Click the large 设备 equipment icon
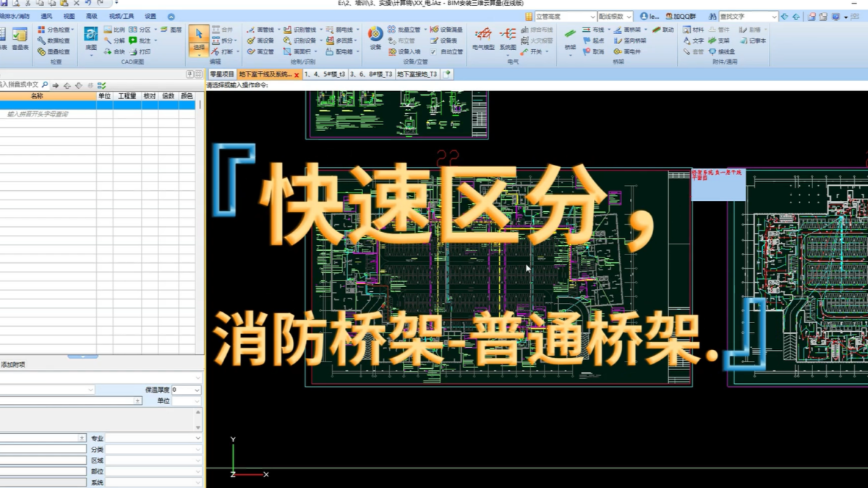The height and width of the screenshot is (488, 868). (x=375, y=38)
